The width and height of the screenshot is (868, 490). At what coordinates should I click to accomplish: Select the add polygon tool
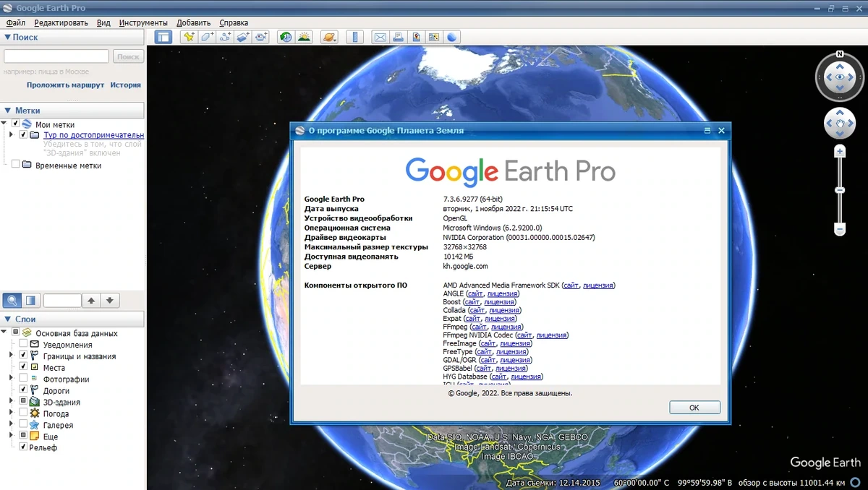[207, 37]
